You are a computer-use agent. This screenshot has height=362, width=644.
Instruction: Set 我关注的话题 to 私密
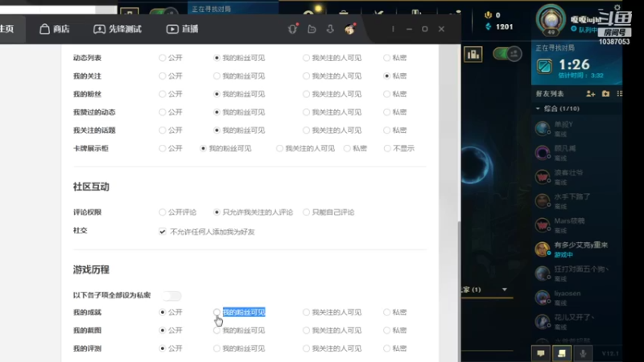pos(386,130)
